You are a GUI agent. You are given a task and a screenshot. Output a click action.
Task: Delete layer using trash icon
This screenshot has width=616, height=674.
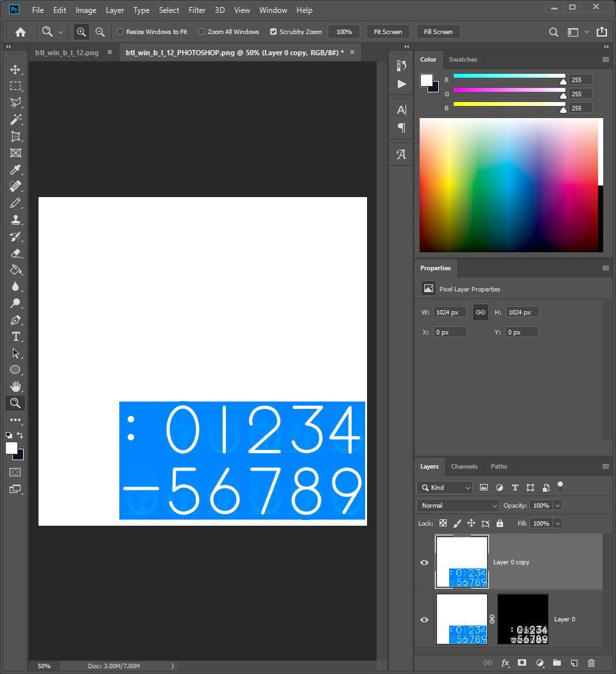pos(592,663)
